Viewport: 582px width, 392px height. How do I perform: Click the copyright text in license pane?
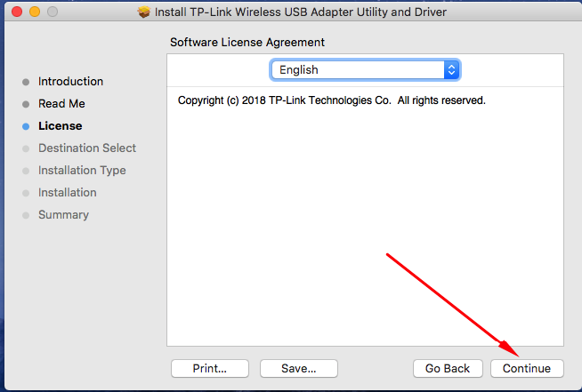[x=331, y=101]
